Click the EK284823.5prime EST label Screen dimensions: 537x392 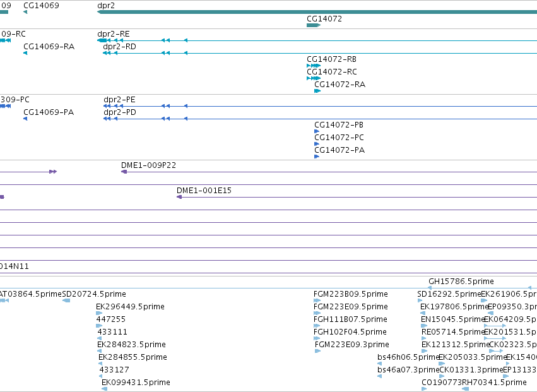131,345
